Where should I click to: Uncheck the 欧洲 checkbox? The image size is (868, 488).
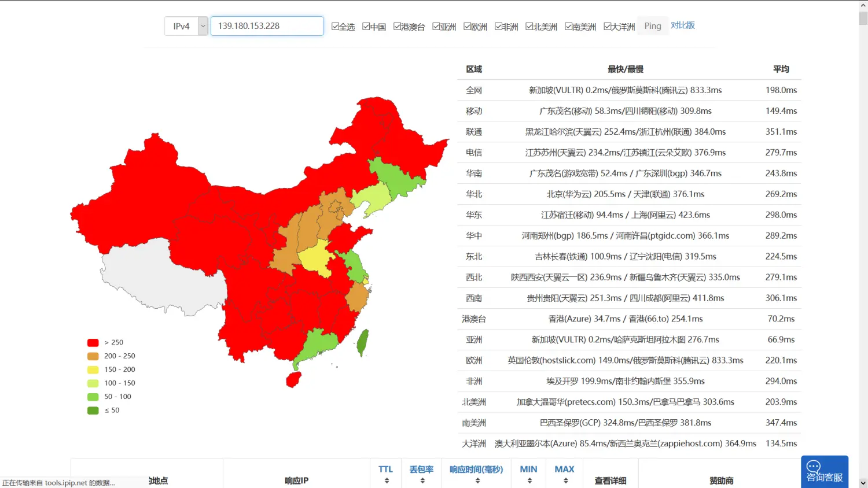pos(468,27)
